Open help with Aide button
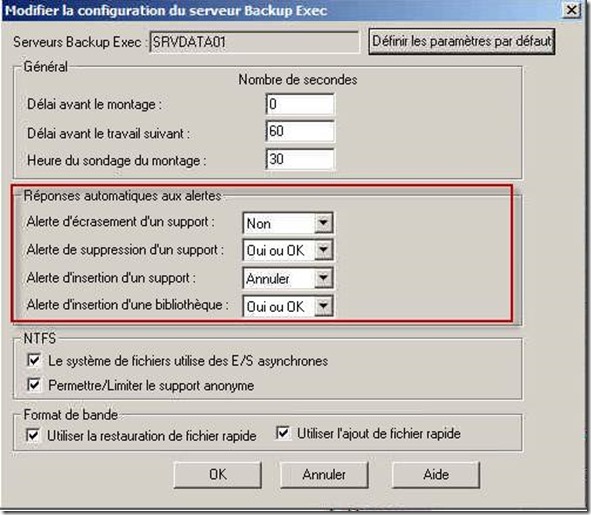 tap(436, 474)
